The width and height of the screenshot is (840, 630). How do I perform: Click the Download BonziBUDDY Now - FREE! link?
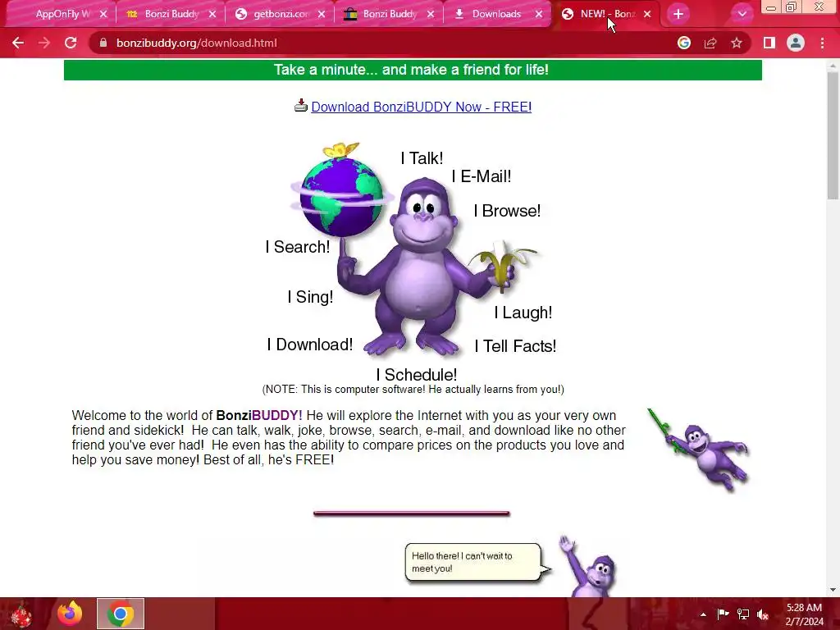[x=421, y=107]
